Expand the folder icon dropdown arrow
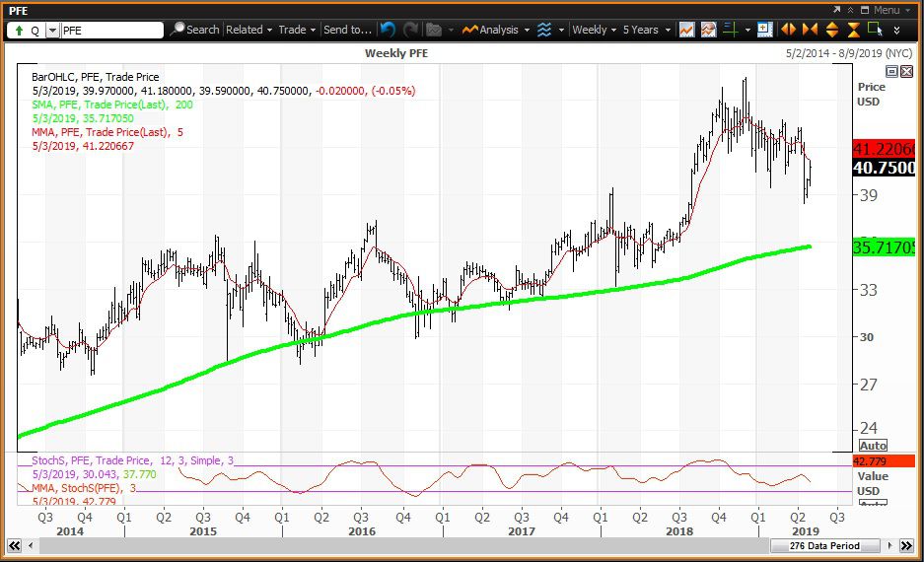924x562 pixels. point(451,30)
